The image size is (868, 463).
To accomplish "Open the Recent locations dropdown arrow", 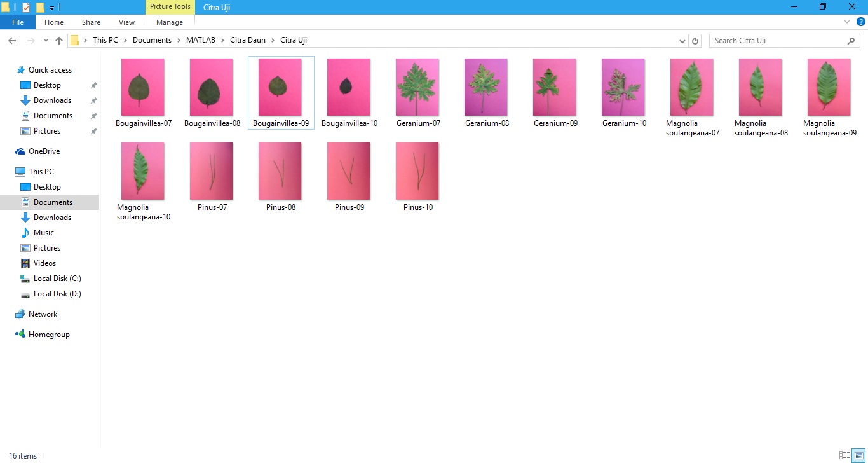I will [46, 41].
